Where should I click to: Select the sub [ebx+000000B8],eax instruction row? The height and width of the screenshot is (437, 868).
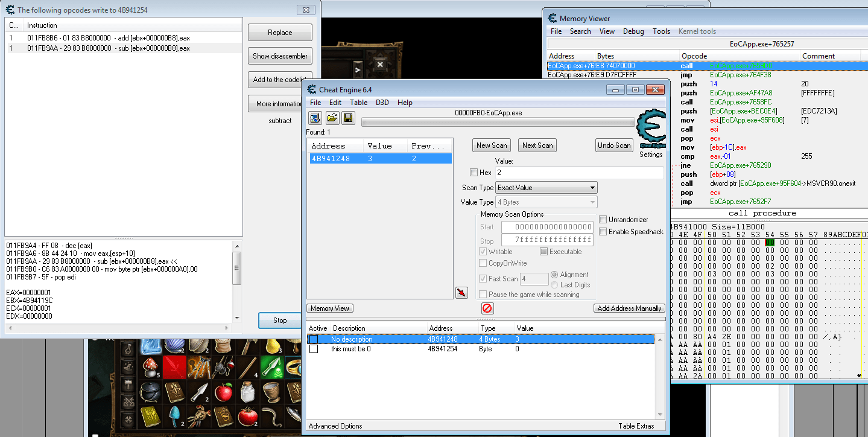pos(123,48)
